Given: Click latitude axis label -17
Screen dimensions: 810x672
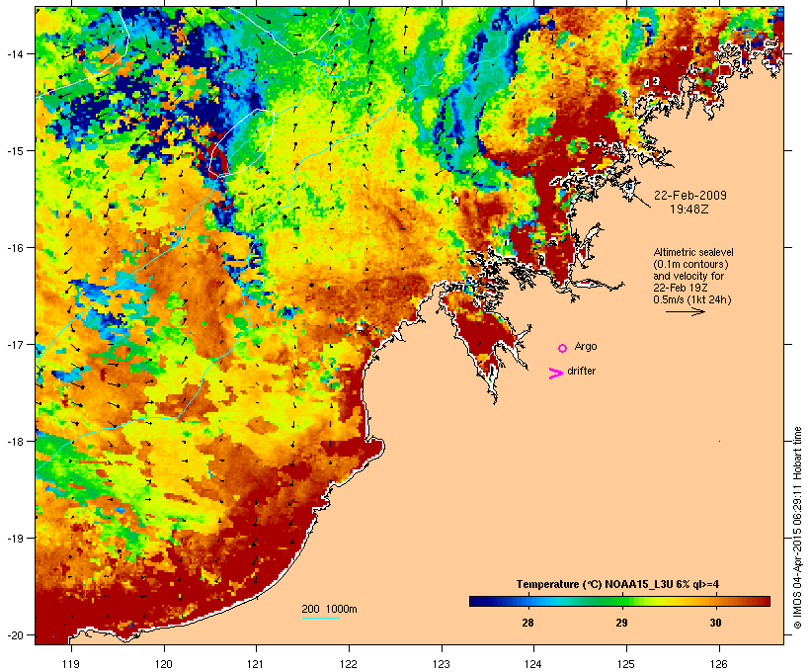Looking at the screenshot, I should tap(14, 344).
